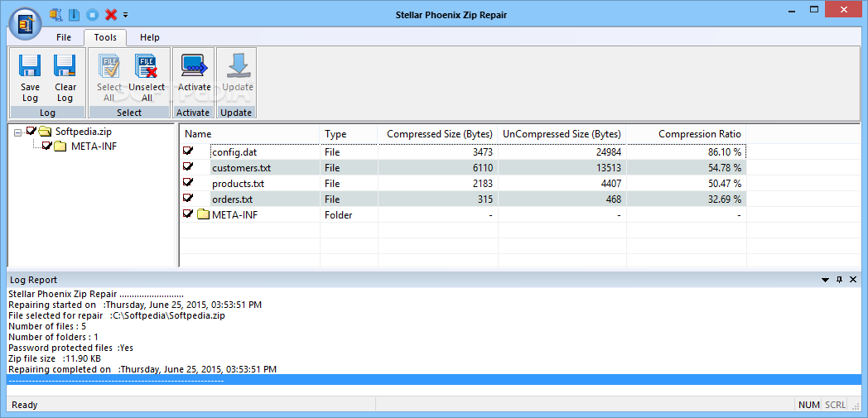This screenshot has height=418, width=868.
Task: Maximize the Stellar Phoenix Zip Repair window
Action: (x=813, y=9)
